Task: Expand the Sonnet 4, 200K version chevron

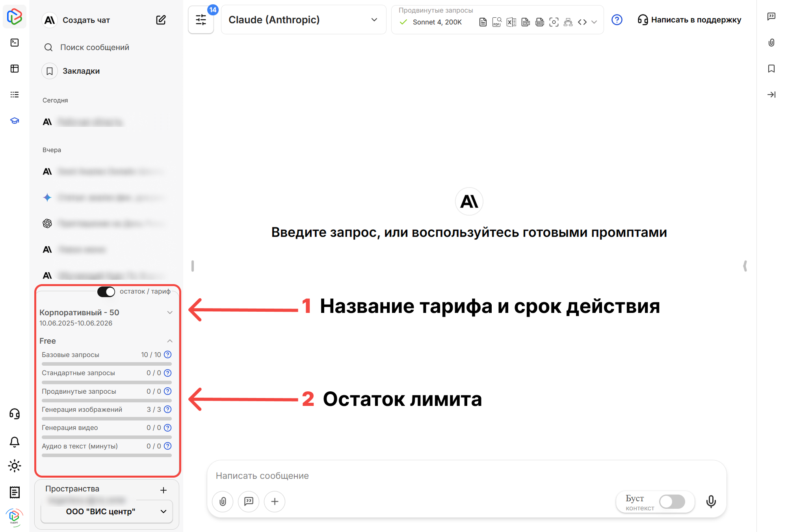Action: (594, 22)
